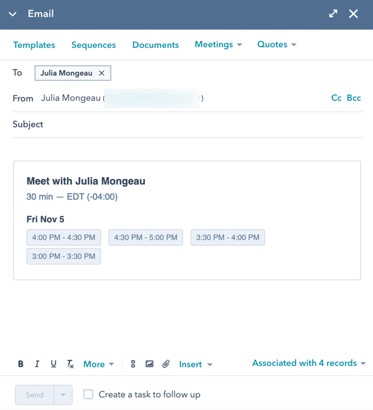Insert a hyperlink
The height and width of the screenshot is (410, 373).
(133, 364)
